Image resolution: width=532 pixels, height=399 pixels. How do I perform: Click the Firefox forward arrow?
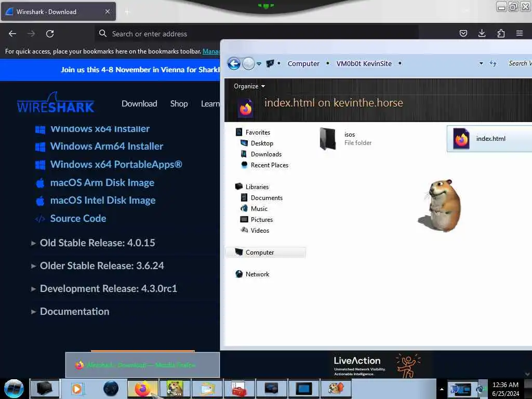pyautogui.click(x=31, y=34)
